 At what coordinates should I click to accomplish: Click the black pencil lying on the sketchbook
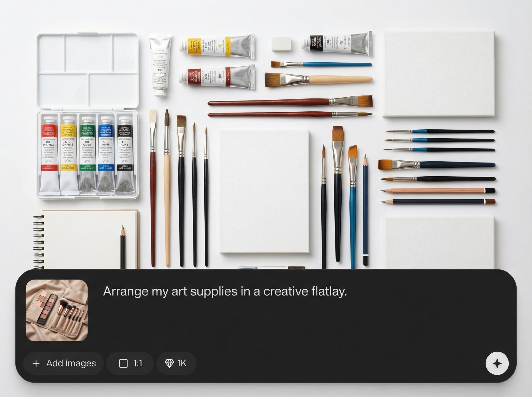[123, 247]
